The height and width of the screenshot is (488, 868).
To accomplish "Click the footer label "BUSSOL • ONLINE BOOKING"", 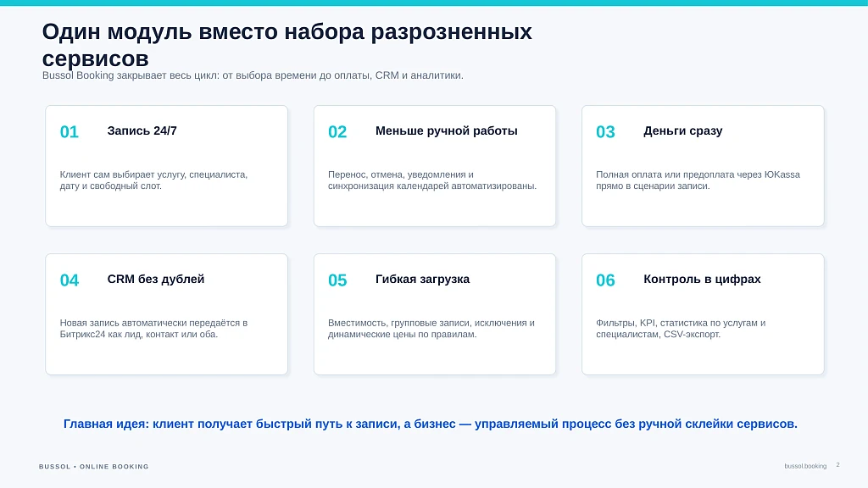I will point(93,467).
